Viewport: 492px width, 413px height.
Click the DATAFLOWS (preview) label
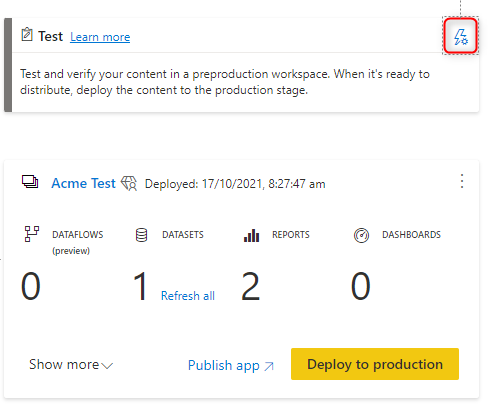(x=78, y=242)
